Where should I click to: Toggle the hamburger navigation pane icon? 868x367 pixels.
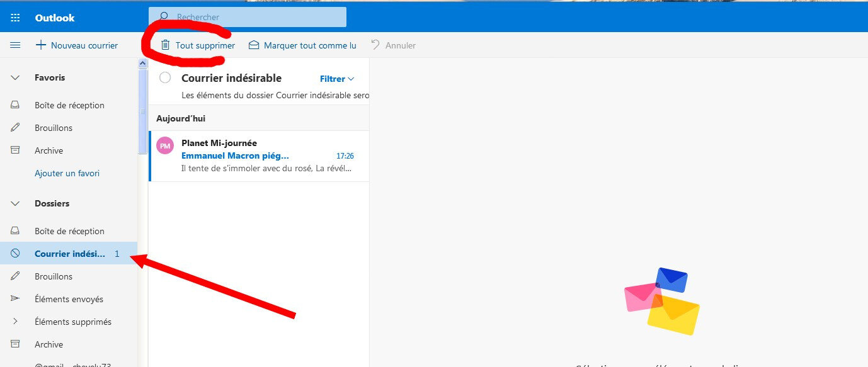tap(15, 45)
